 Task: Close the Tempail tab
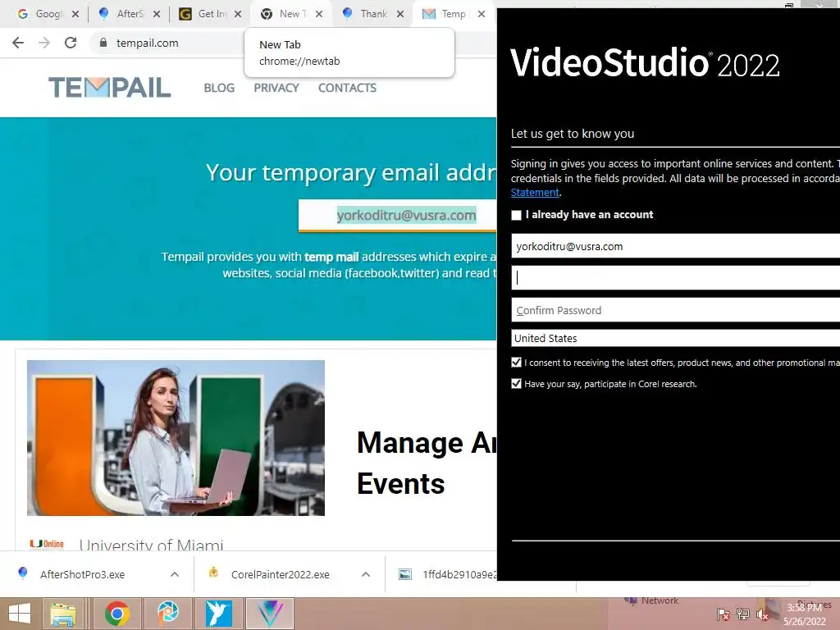[x=482, y=14]
